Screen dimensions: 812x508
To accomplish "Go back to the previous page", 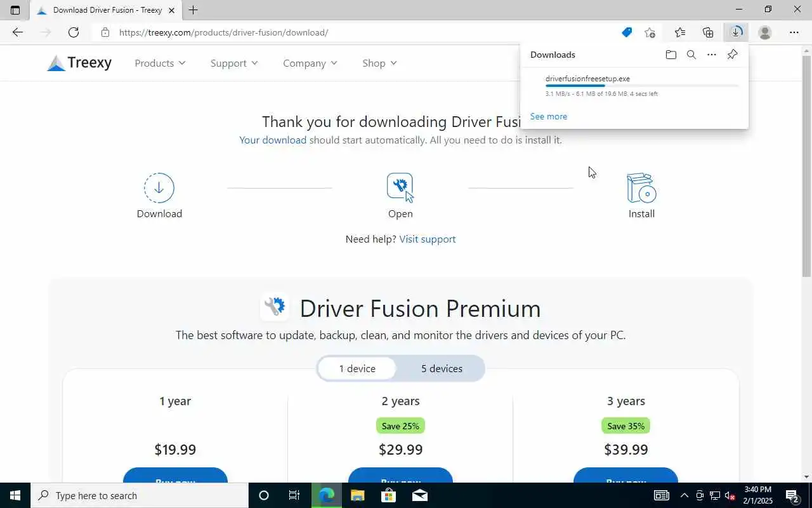I will click(18, 32).
